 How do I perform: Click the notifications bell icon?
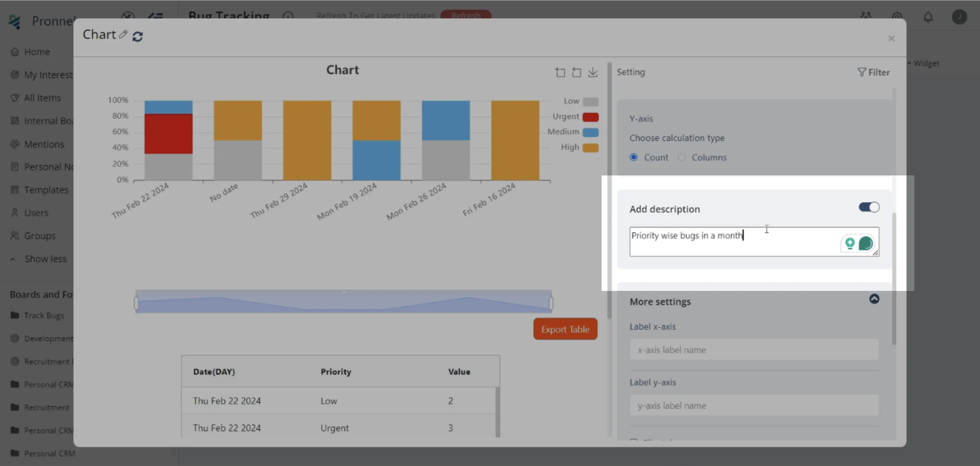tap(928, 17)
